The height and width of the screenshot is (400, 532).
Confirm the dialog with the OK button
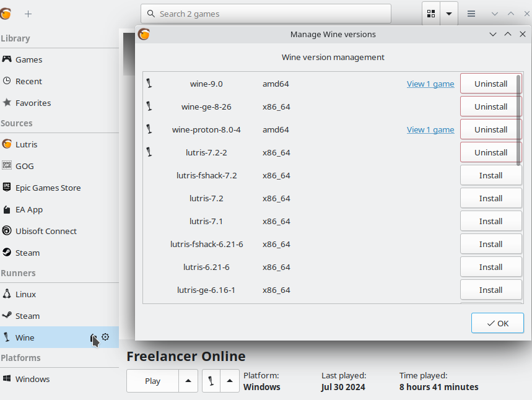[497, 323]
